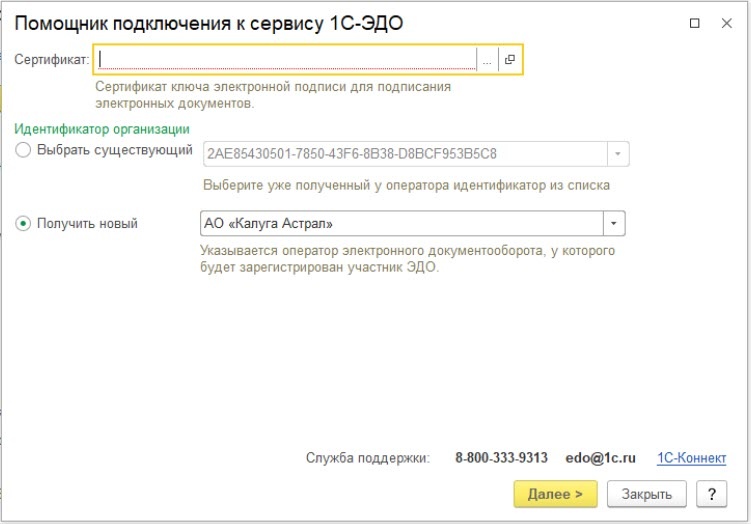Click the Сертификат: field label
This screenshot has height=524, width=751.
point(52,60)
